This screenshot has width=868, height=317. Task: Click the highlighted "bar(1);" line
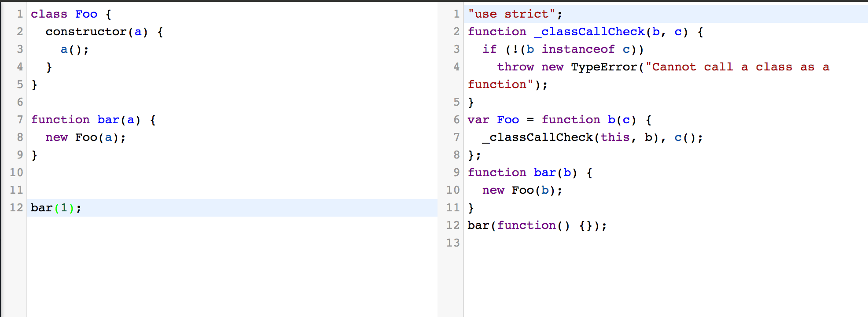click(x=232, y=208)
